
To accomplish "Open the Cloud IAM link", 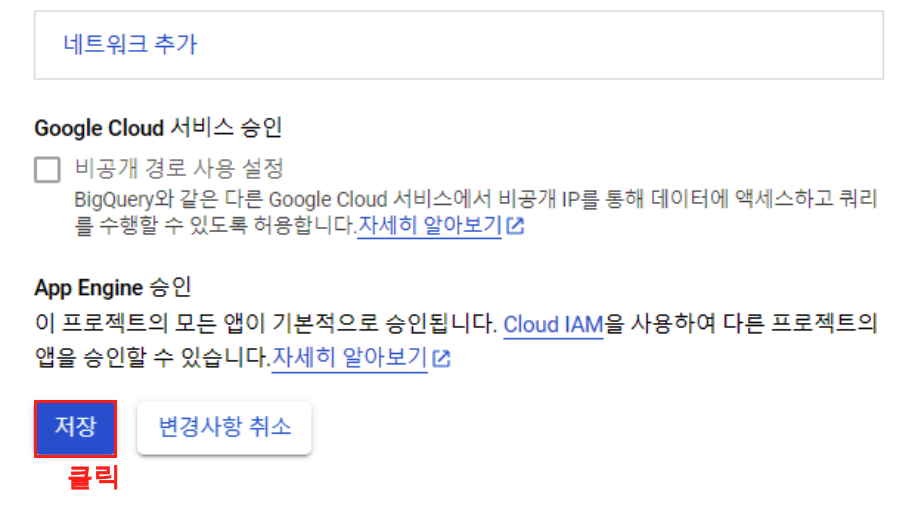I will coord(553,325).
